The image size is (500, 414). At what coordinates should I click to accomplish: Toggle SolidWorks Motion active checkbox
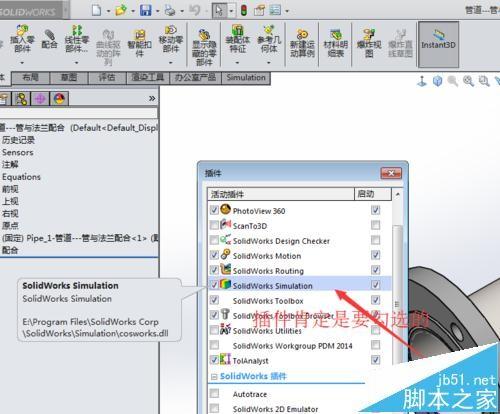[x=214, y=255]
